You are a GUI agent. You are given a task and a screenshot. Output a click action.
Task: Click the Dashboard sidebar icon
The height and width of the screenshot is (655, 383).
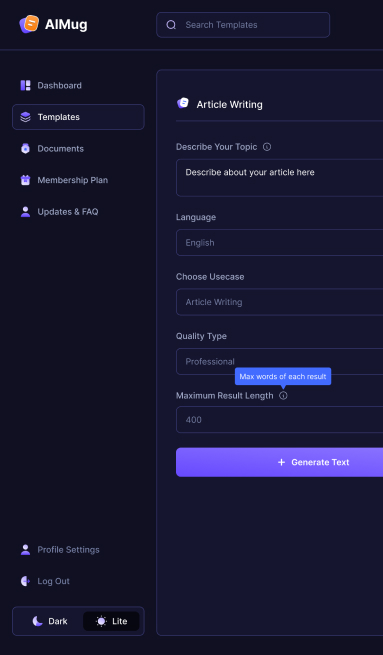pyautogui.click(x=25, y=86)
